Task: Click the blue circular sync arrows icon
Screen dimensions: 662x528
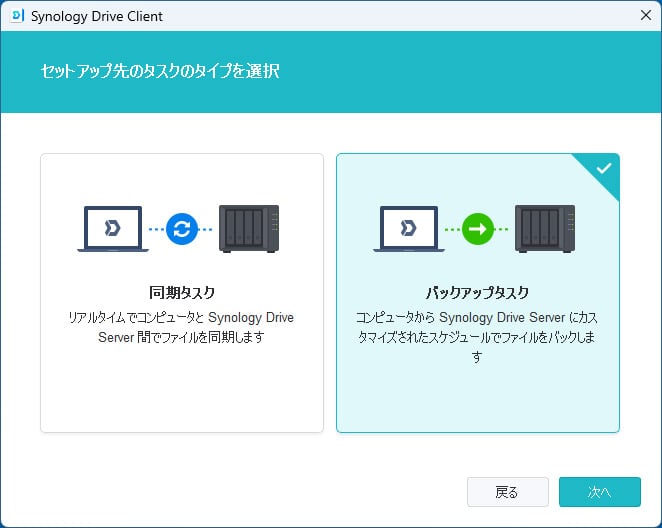Action: coord(182,228)
